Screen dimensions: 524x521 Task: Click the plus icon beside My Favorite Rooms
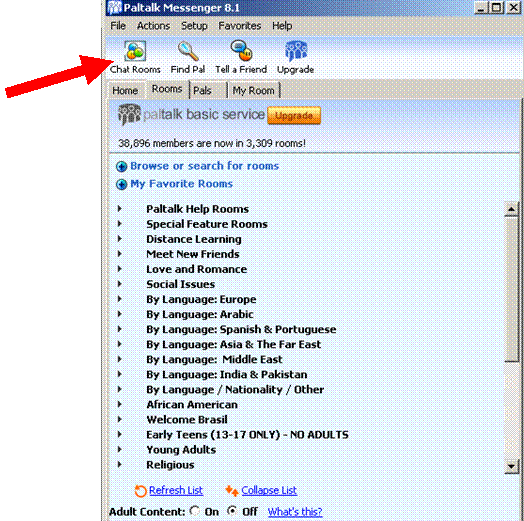tap(121, 184)
